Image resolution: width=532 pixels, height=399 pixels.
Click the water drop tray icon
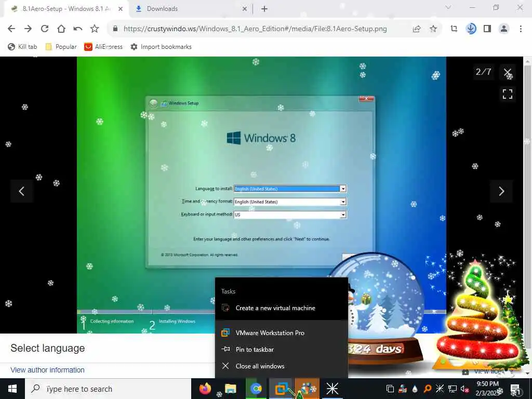pos(415,389)
